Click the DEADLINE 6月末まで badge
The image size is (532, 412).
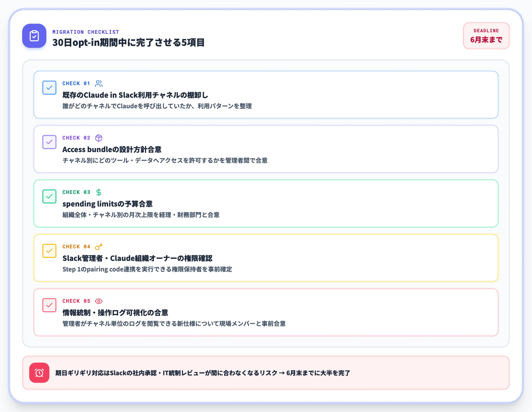(x=486, y=36)
